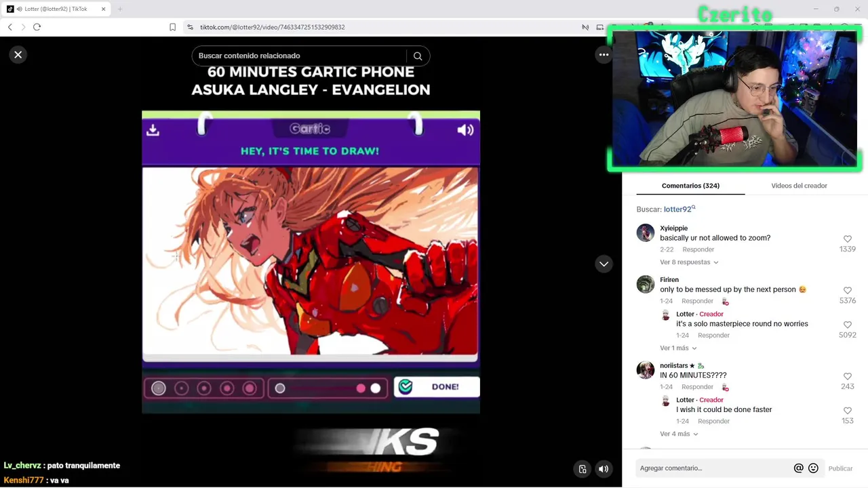Viewport: 868px width, 488px height.
Task: Open the three-dots more options menu
Action: point(604,55)
